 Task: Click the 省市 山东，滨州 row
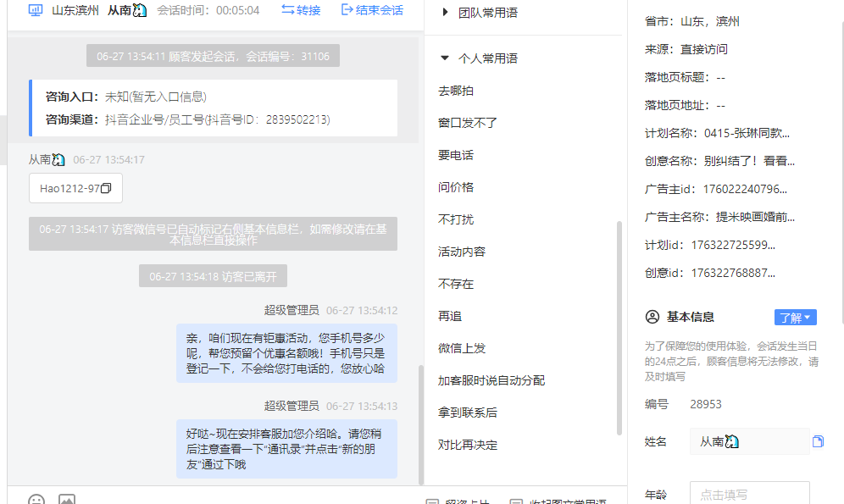(x=692, y=21)
